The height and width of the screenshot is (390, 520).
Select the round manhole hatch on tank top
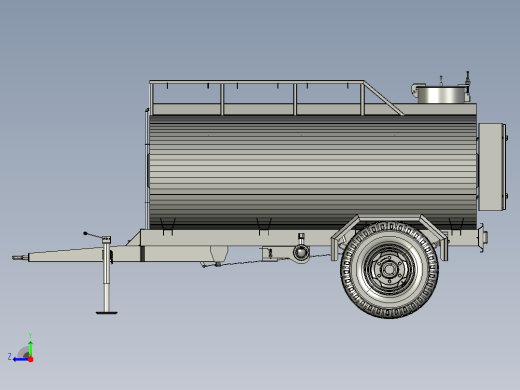440,94
